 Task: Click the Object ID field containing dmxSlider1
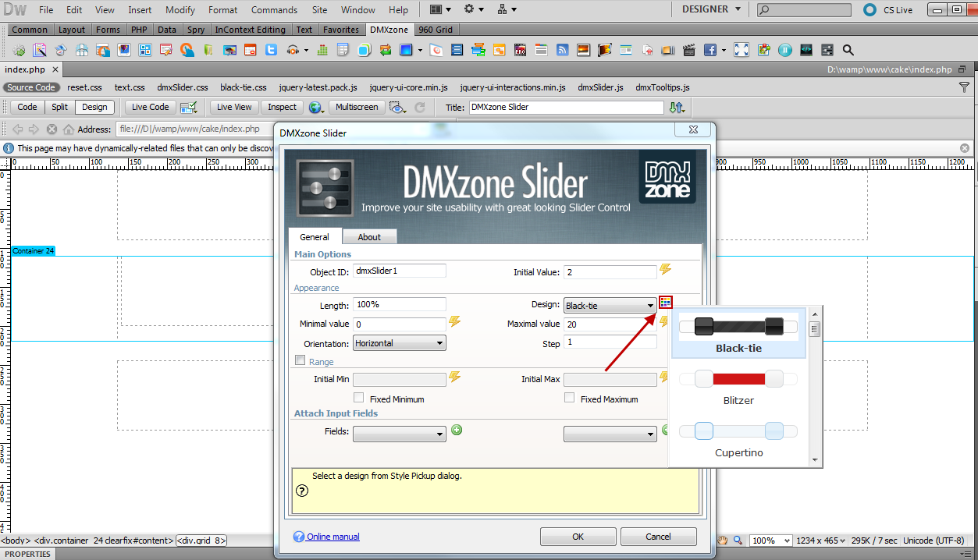(x=399, y=271)
